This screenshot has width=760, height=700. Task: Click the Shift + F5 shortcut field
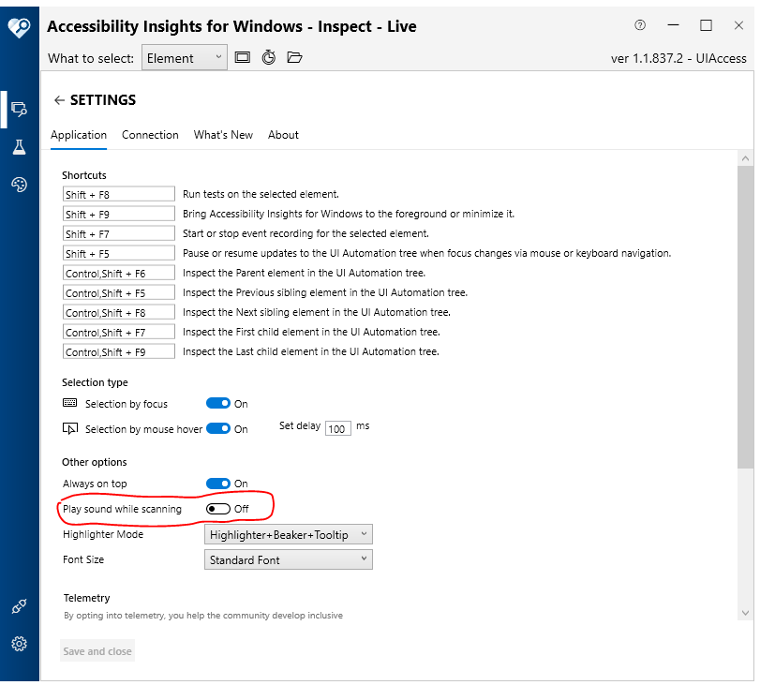(119, 253)
